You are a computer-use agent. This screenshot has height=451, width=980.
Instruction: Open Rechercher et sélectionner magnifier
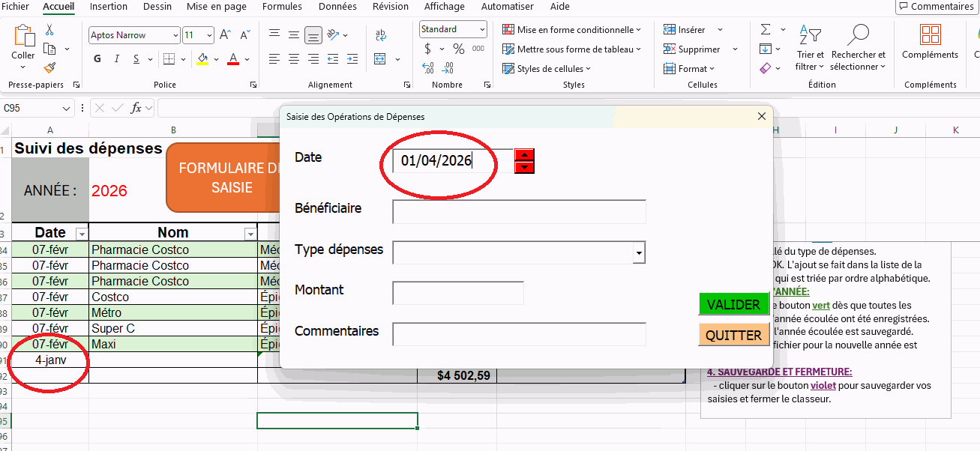pyautogui.click(x=859, y=48)
